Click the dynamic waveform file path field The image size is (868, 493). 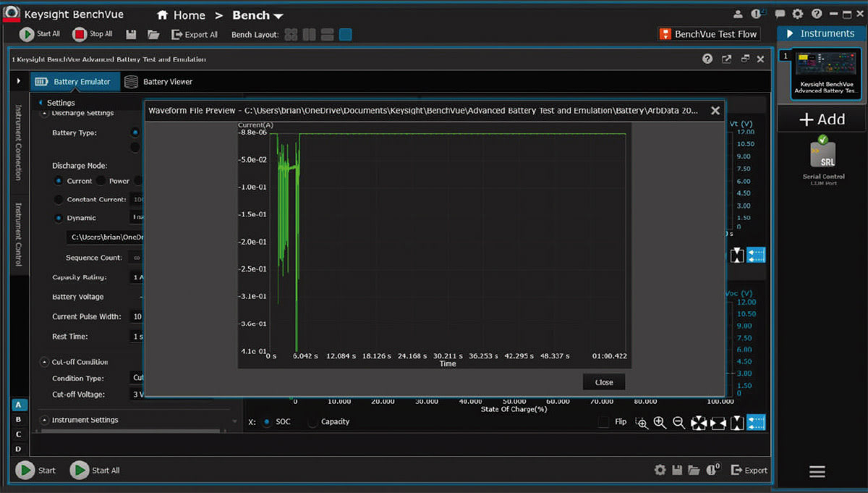(106, 237)
